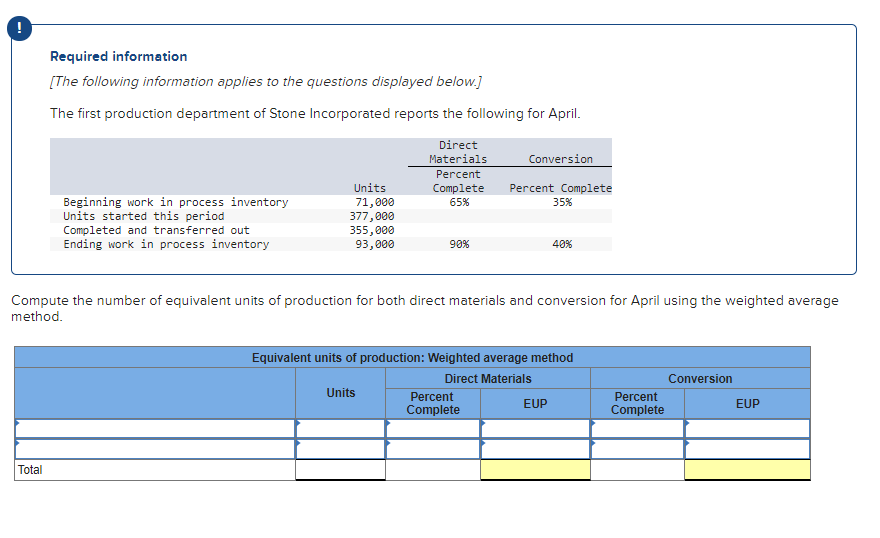Open first row label dropdown cell
The width and height of the screenshot is (880, 538).
tap(155, 429)
